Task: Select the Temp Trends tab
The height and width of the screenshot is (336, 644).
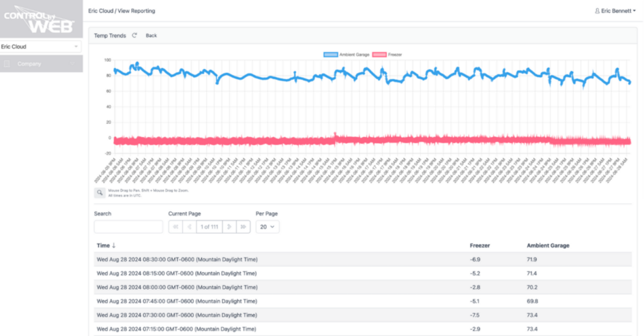Action: pos(109,35)
